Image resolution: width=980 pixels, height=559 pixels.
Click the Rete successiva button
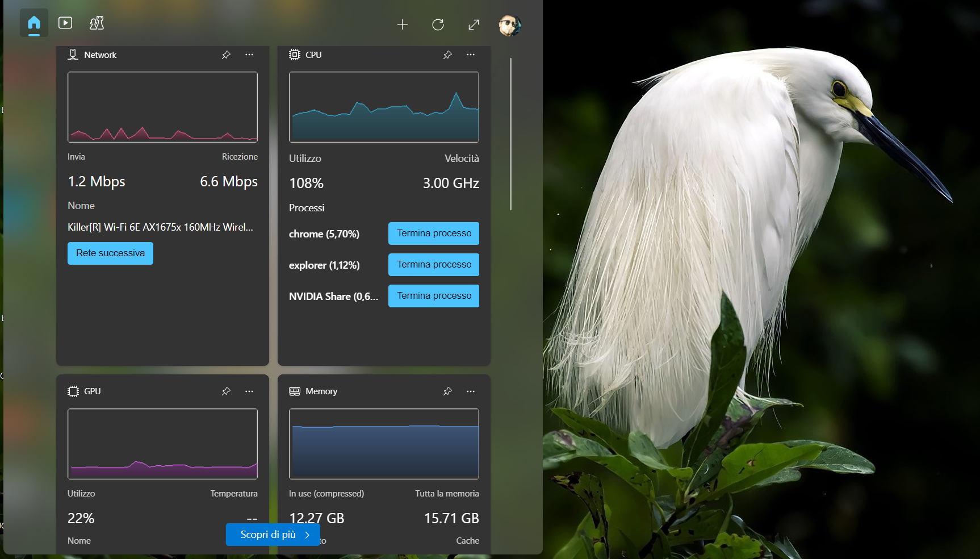click(110, 253)
